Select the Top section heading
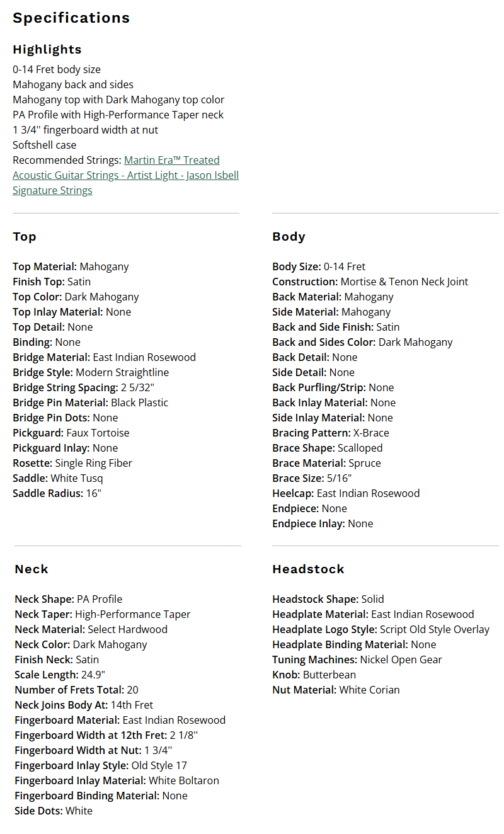 pos(25,236)
